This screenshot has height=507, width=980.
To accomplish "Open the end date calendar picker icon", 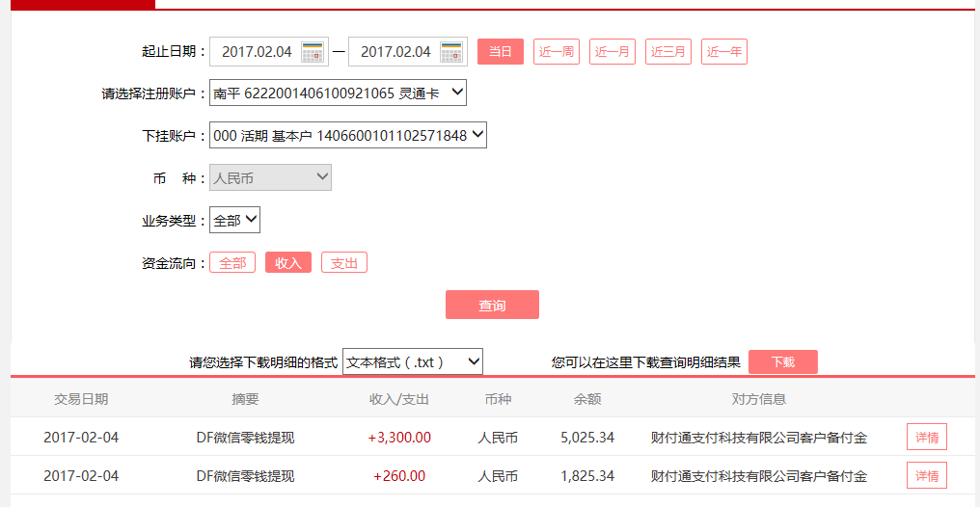I will click(x=451, y=52).
